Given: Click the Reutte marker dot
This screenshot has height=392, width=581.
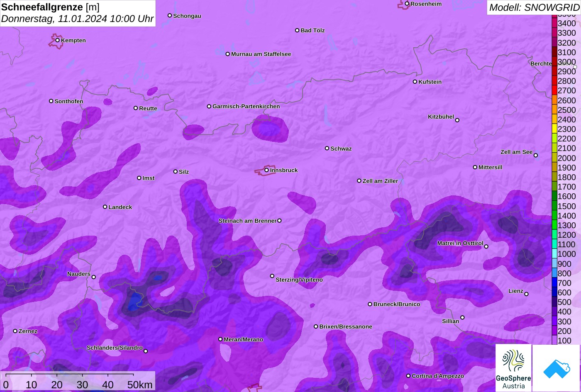Looking at the screenshot, I should pos(136,108).
